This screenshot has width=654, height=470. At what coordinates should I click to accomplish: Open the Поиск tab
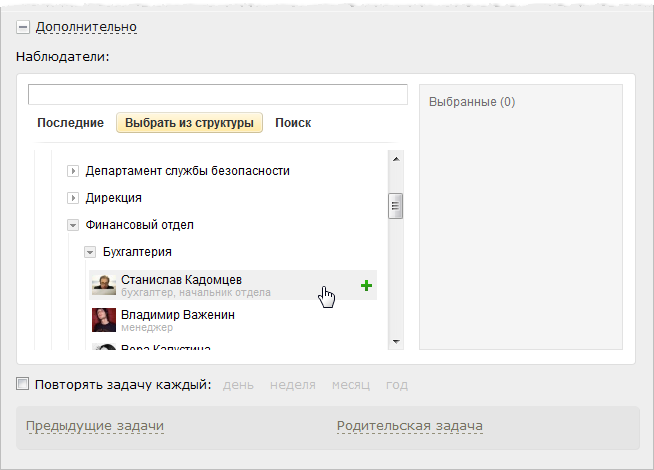pyautogui.click(x=293, y=123)
